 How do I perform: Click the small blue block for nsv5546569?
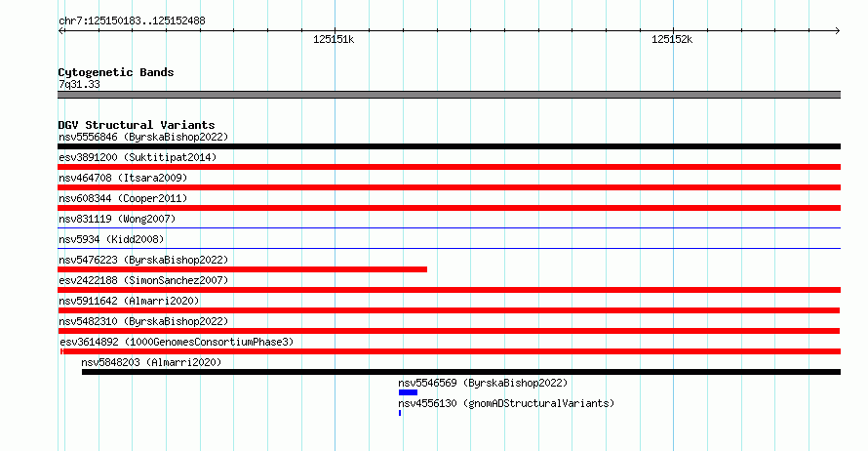408,392
